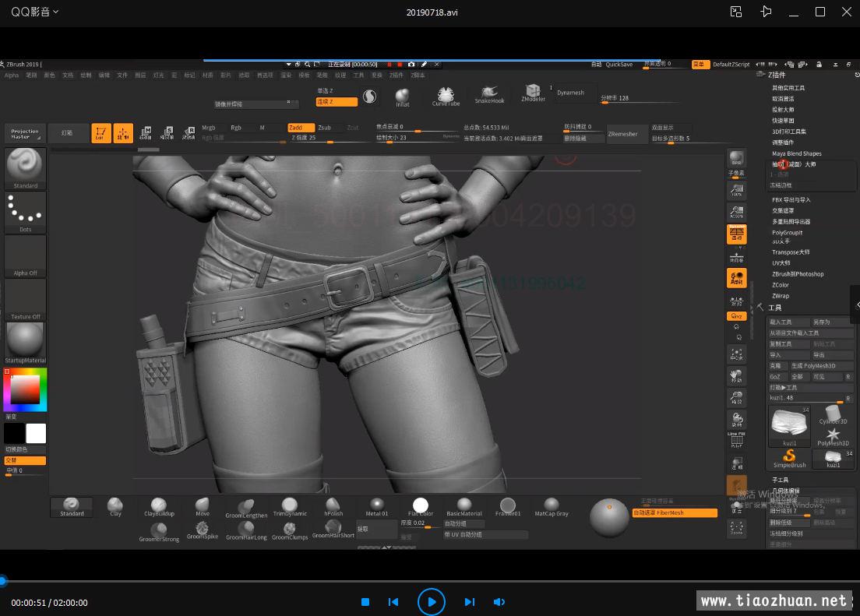Toggle the M material channel button
The image size is (860, 616).
[263, 128]
